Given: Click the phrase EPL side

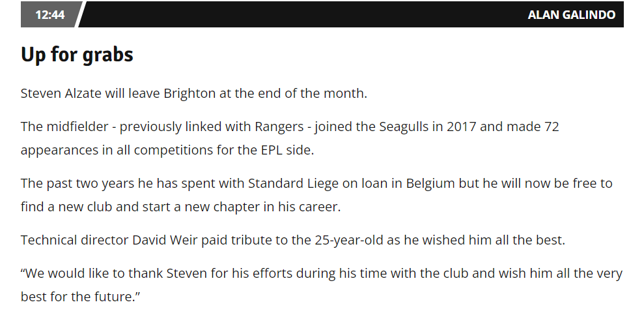Looking at the screenshot, I should [x=287, y=150].
